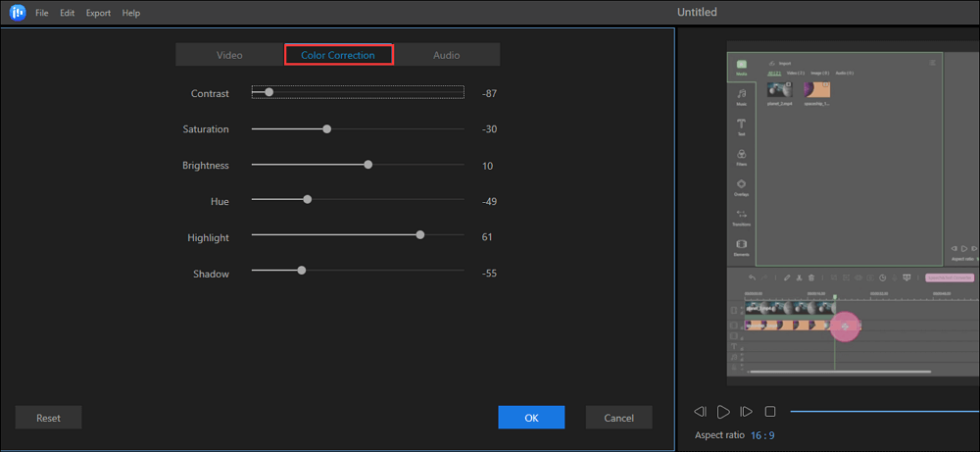Screen dimensions: 980x452
Task: Cancel the color correction dialog
Action: pyautogui.click(x=618, y=418)
